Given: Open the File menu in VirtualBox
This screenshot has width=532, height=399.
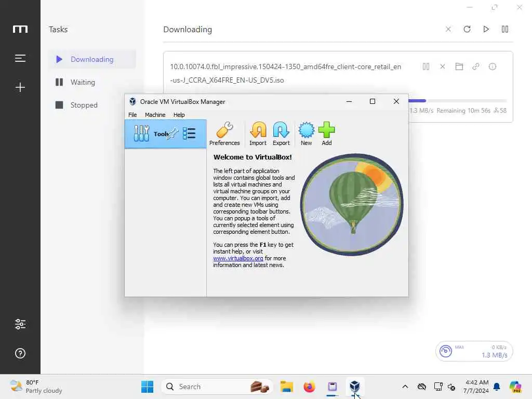Looking at the screenshot, I should pyautogui.click(x=132, y=115).
